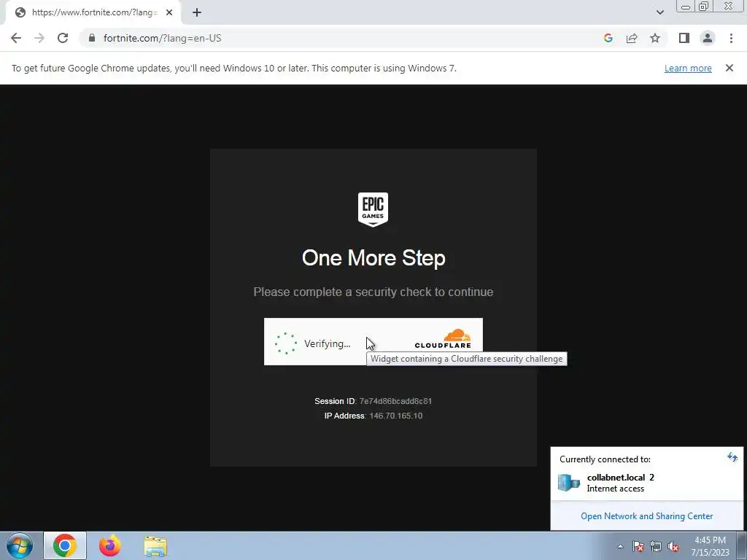Open the Windows Start menu orb

click(x=20, y=545)
